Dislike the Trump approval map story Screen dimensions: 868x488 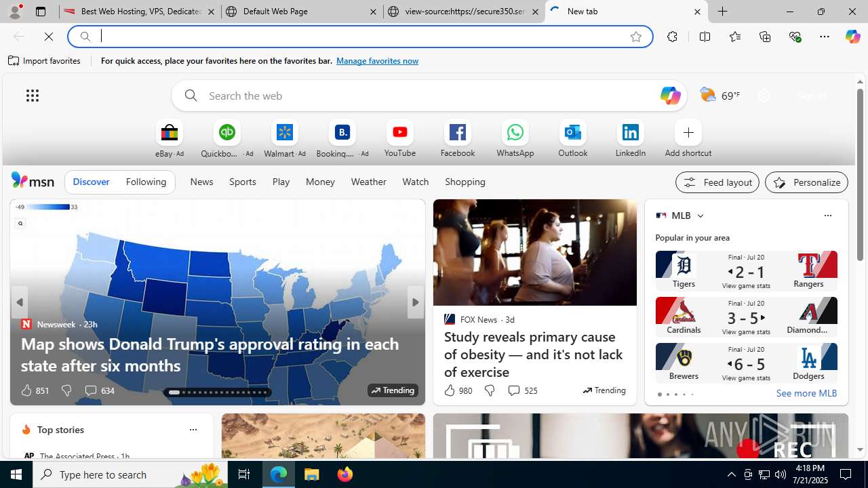[x=66, y=390]
